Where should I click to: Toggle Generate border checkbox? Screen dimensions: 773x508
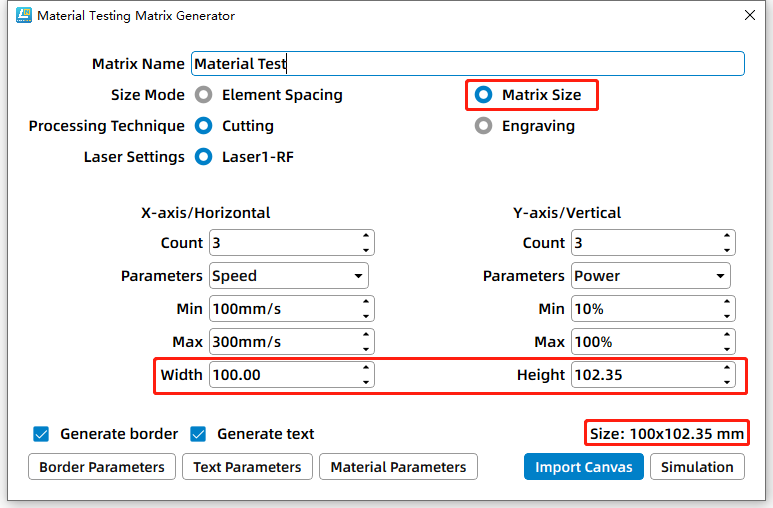tap(41, 434)
